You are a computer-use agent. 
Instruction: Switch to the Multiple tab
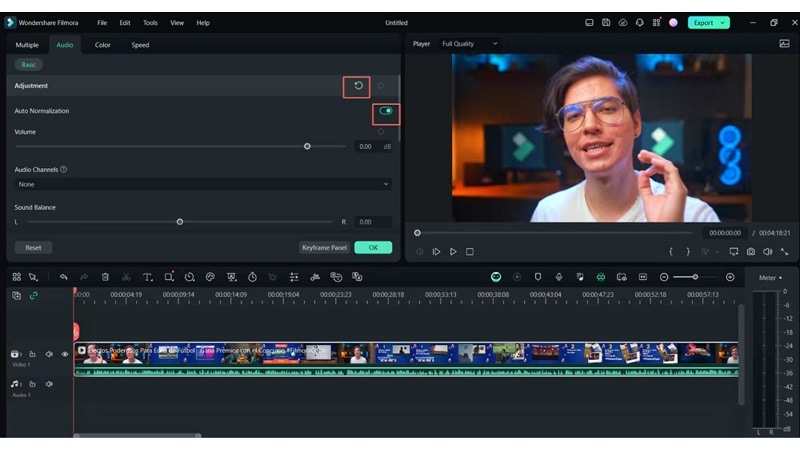[x=27, y=45]
